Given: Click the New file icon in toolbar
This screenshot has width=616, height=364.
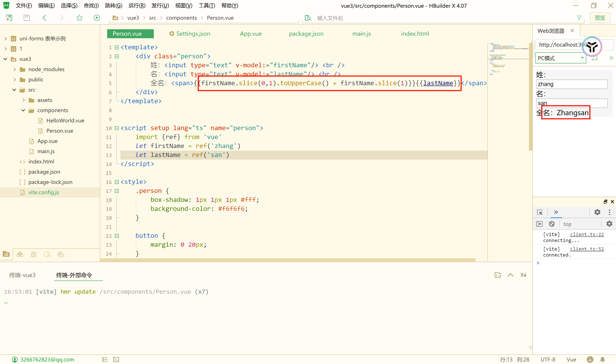Looking at the screenshot, I should coord(9,18).
